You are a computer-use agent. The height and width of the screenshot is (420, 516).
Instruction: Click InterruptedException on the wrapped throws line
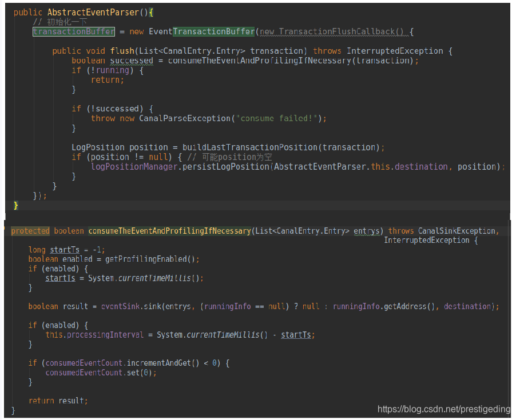pyautogui.click(x=427, y=240)
